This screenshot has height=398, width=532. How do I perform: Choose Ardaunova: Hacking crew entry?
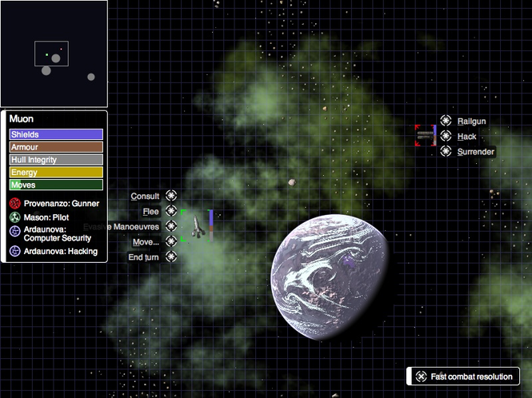53,251
